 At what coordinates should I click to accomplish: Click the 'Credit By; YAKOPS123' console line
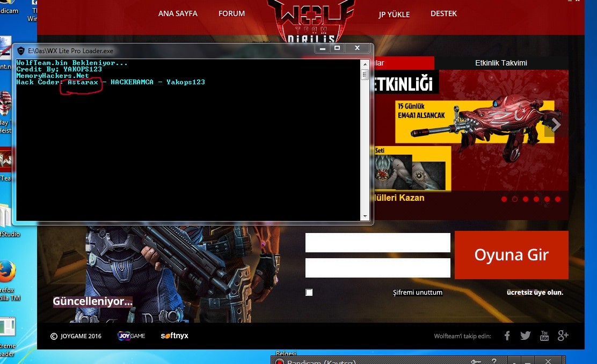tap(59, 69)
